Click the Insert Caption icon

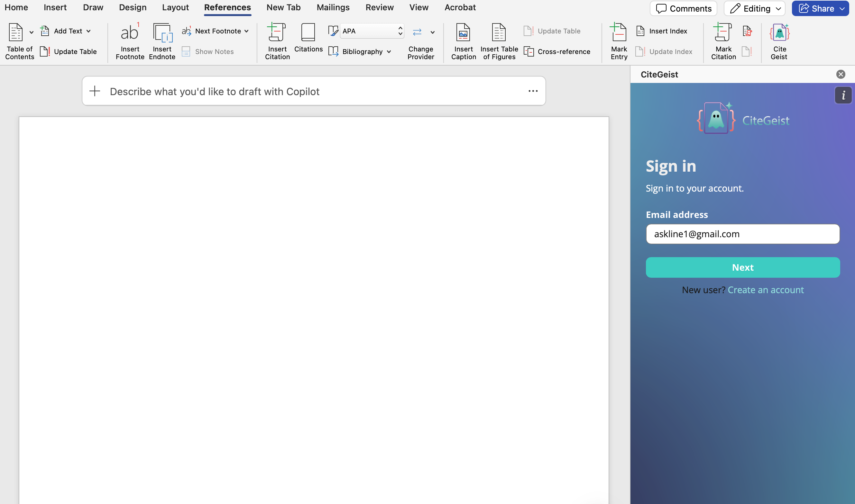pyautogui.click(x=463, y=32)
